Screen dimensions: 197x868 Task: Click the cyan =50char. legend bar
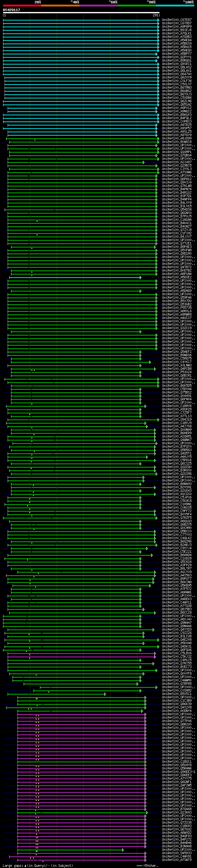tap(139, 866)
